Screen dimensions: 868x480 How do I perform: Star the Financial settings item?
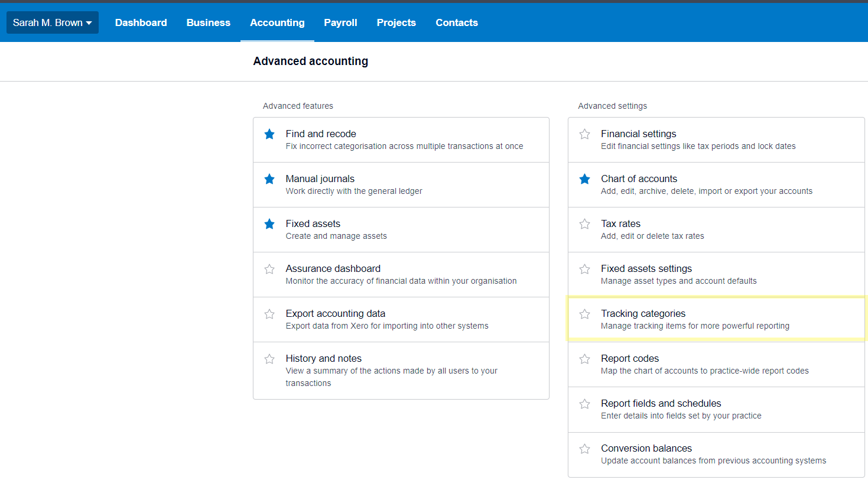(x=585, y=134)
